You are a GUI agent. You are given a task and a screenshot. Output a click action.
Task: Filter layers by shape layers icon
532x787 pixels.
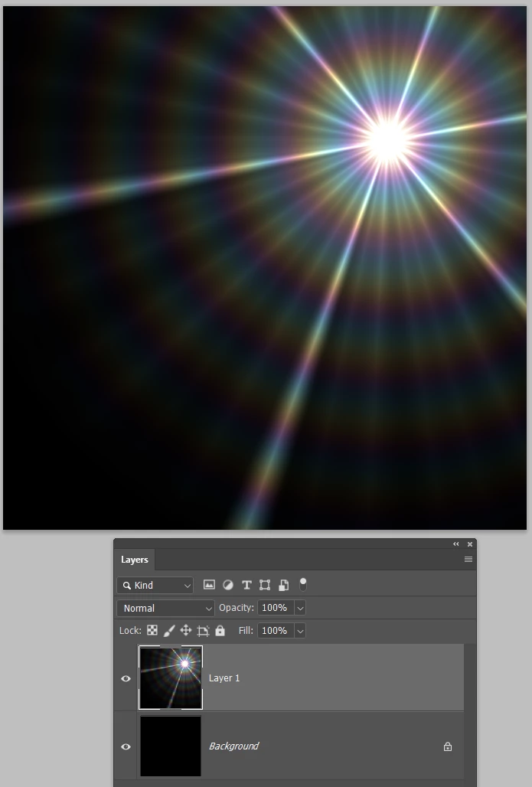pos(265,585)
